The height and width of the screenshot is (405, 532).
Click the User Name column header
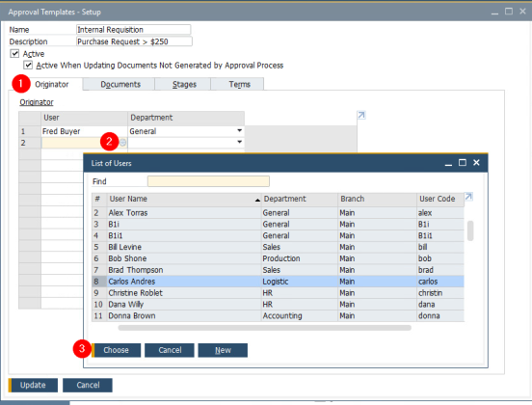point(184,199)
